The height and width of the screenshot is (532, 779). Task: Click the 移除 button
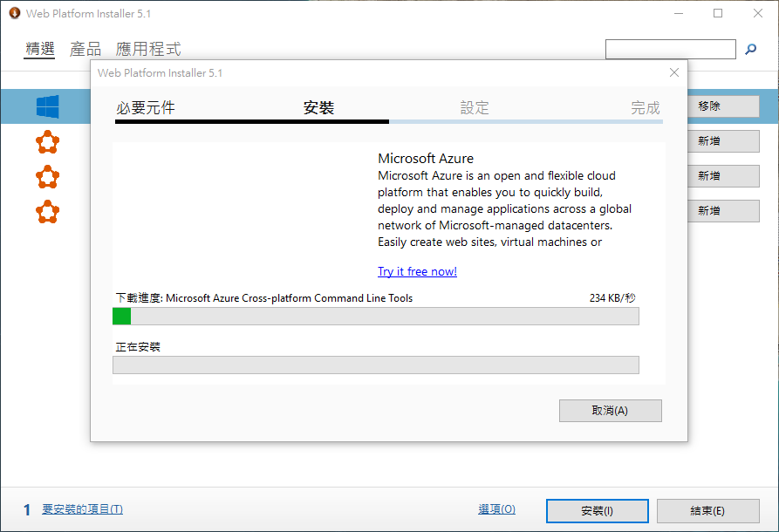coord(723,106)
